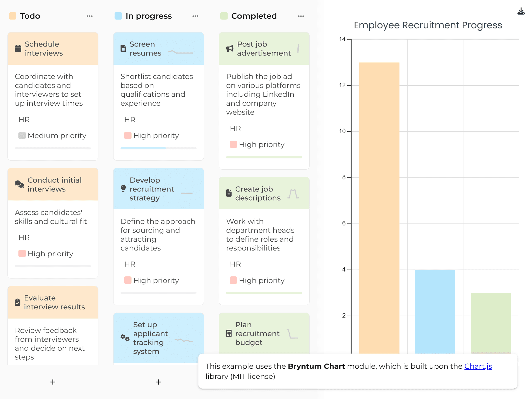Select the Completed column header label
Screen dimensions: 532x399
(x=254, y=16)
